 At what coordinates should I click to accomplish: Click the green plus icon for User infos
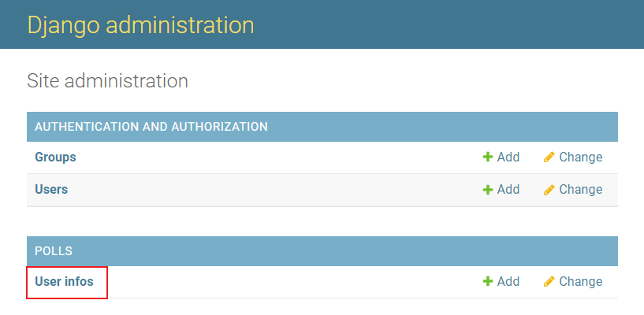click(487, 281)
